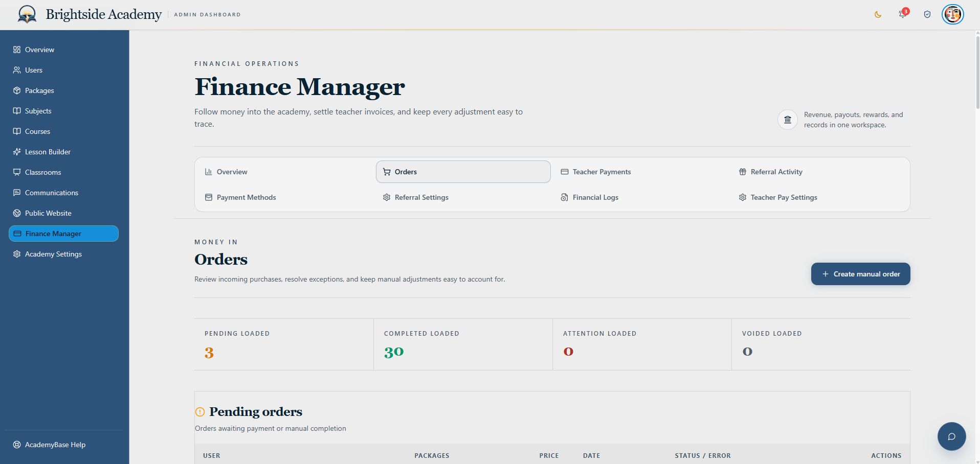Switch to finance Overview tab
Viewport: 980px width, 464px height.
(x=285, y=172)
